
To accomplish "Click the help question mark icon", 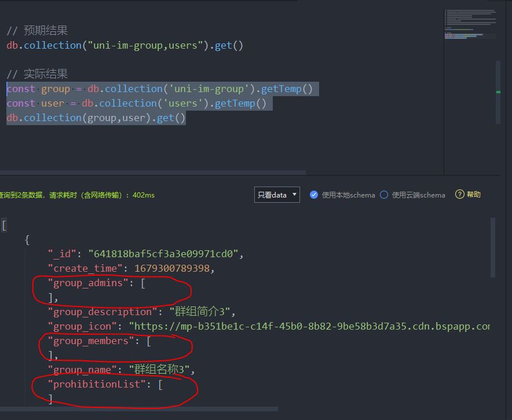I will 460,195.
